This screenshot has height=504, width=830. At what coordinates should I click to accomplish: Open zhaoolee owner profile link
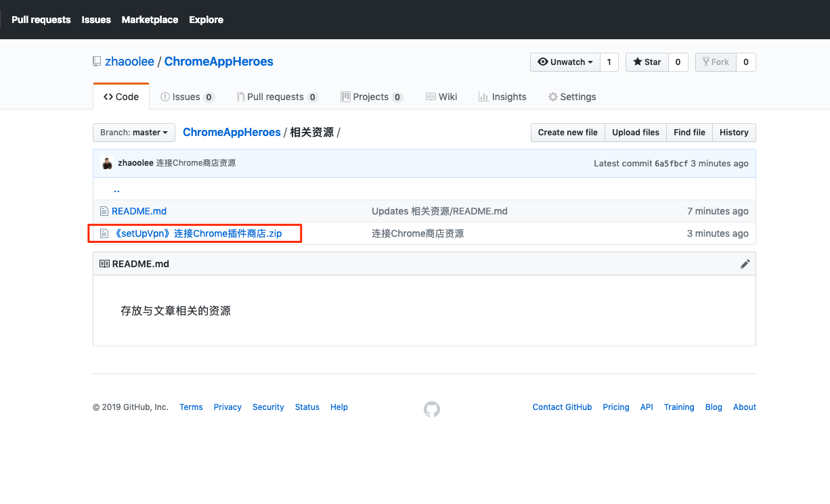pyautogui.click(x=129, y=62)
